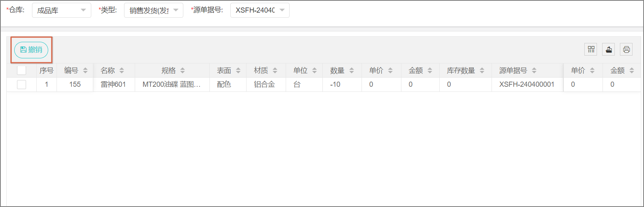Click the 撤销 button
The height and width of the screenshot is (207, 644).
31,50
